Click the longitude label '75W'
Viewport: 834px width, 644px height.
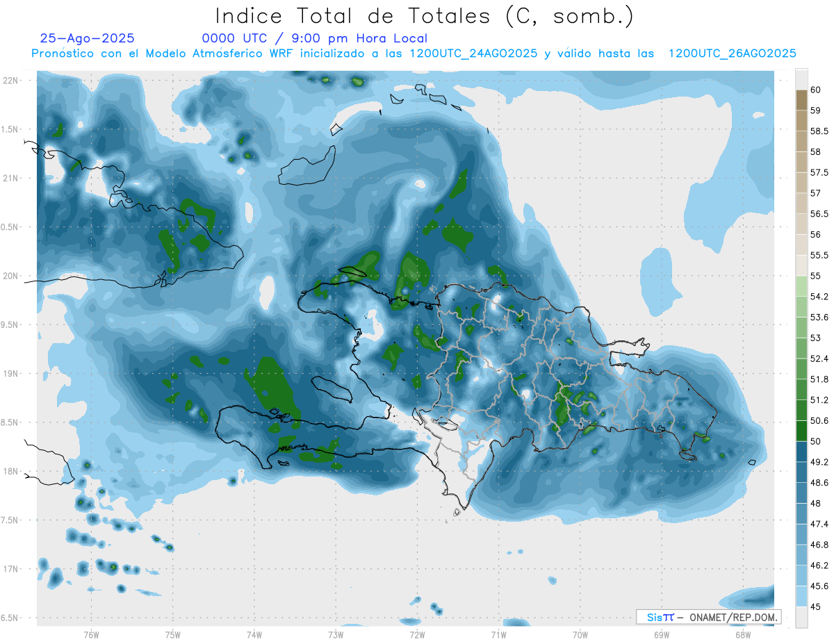pos(173,635)
